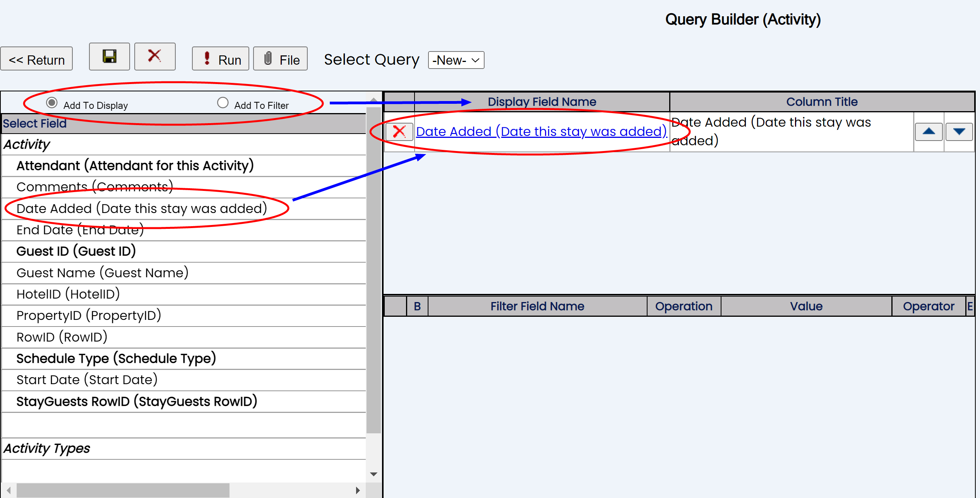Select the Add To Display radio button
Image resolution: width=980 pixels, height=498 pixels.
(52, 103)
